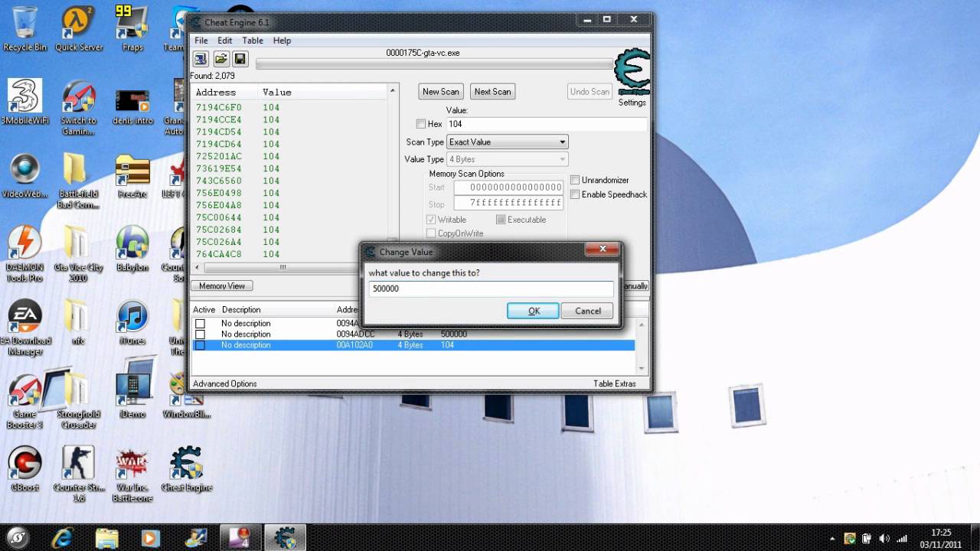Open 3MobileWiFi desktop icon

click(24, 102)
